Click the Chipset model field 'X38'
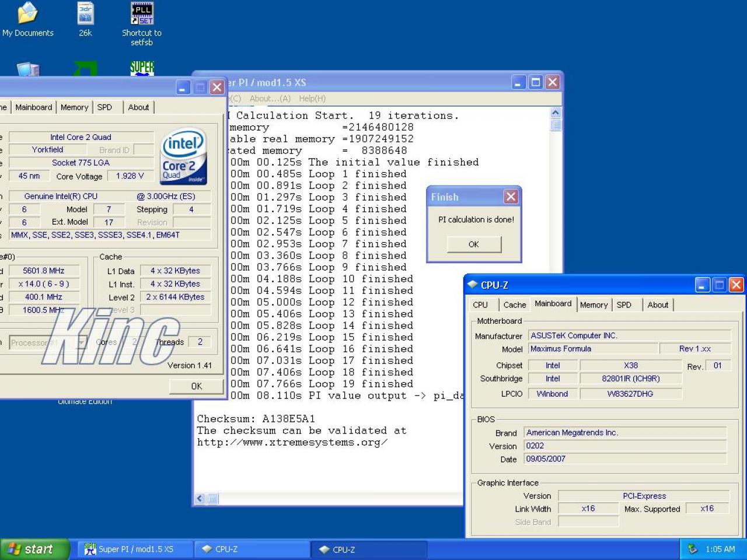Viewport: 747px width, 560px height. [631, 366]
